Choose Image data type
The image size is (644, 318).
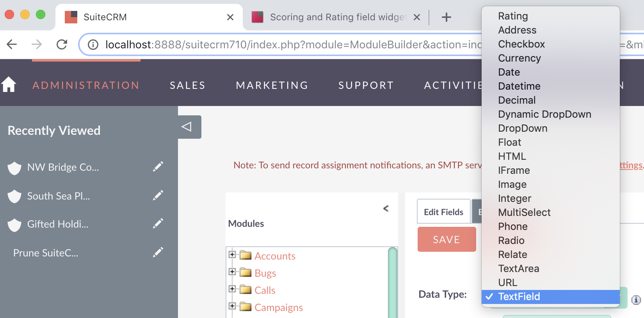[551, 184]
